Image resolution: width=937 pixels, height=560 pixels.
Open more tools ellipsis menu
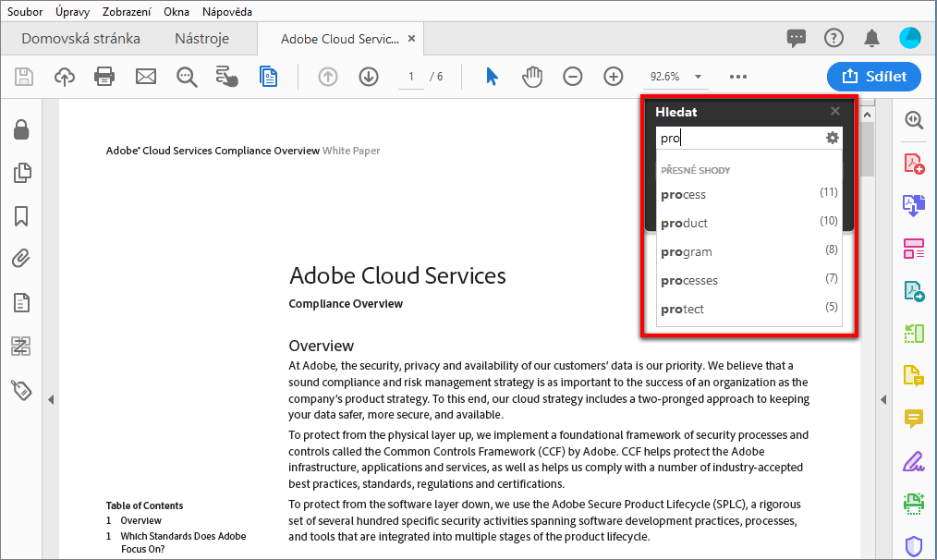[x=738, y=77]
